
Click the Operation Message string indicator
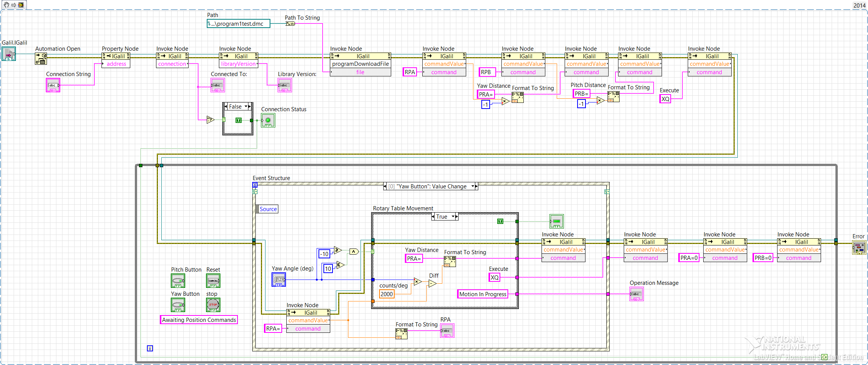click(637, 294)
